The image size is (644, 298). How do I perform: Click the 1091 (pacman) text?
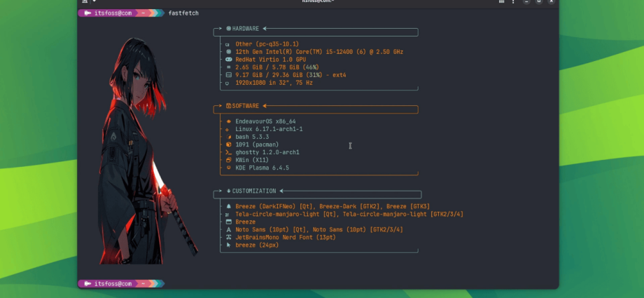click(x=257, y=145)
